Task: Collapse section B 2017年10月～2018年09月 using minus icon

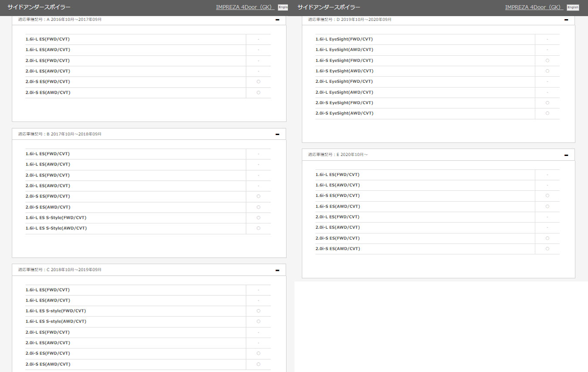Action: tap(277, 134)
